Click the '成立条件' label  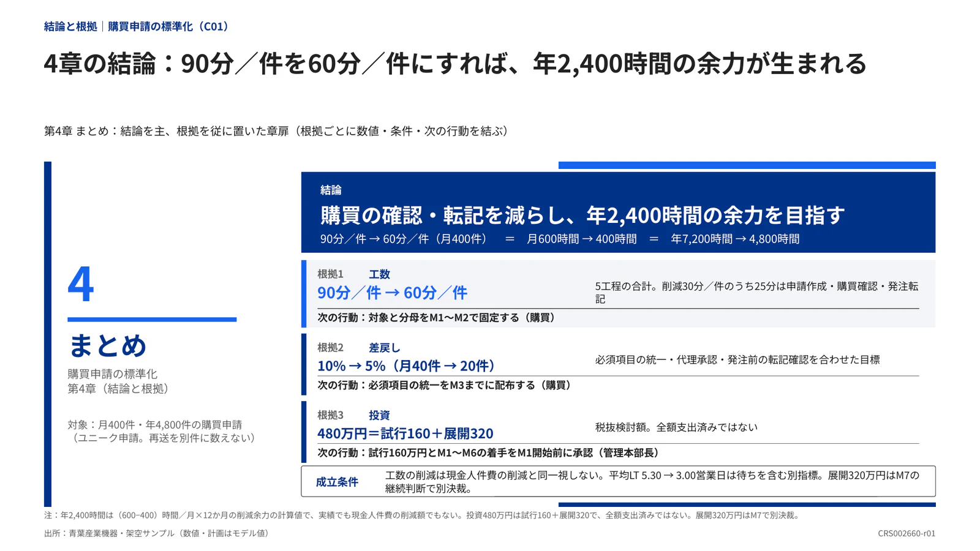337,482
